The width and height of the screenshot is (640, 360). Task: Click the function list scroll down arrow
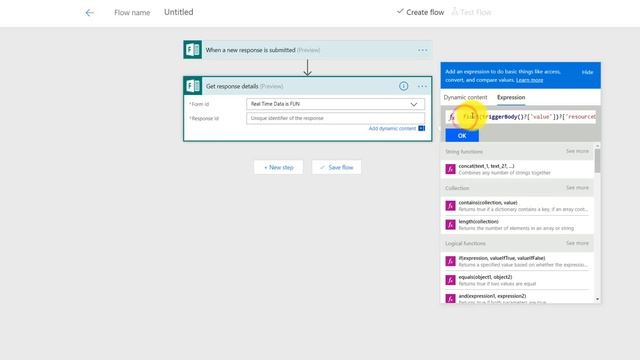[x=598, y=299]
